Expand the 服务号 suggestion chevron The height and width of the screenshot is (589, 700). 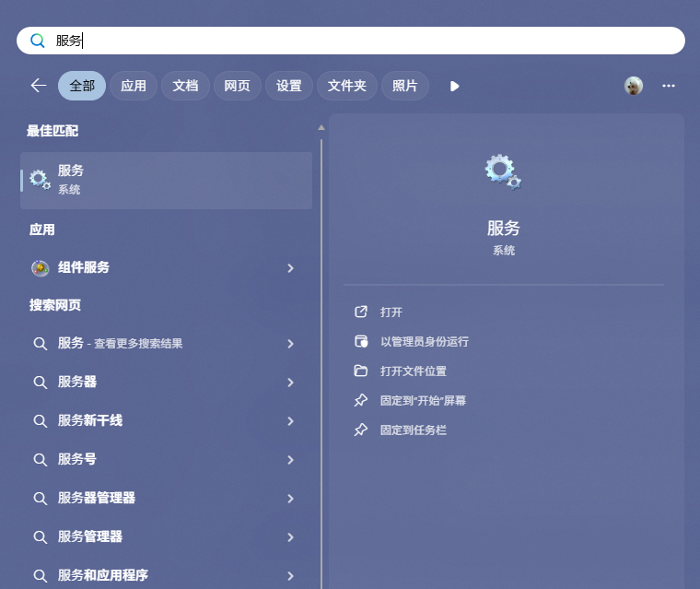pos(291,460)
